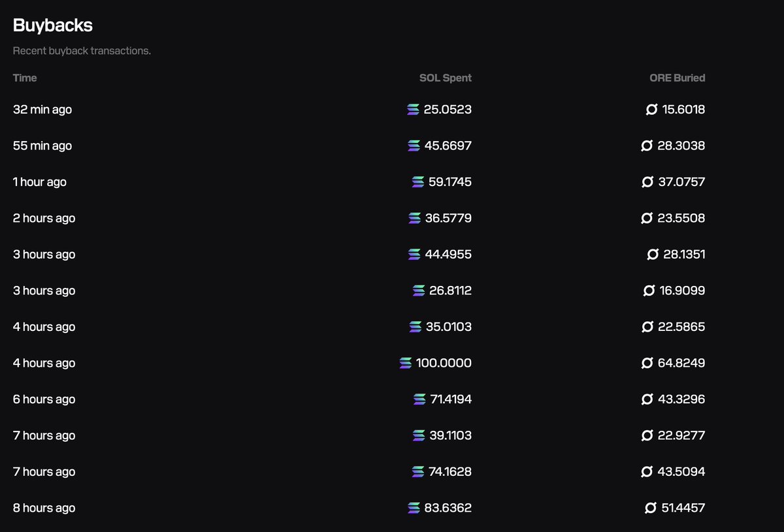Click the 45.6697 SOL spent value
The height and width of the screenshot is (532, 784).
[448, 146]
